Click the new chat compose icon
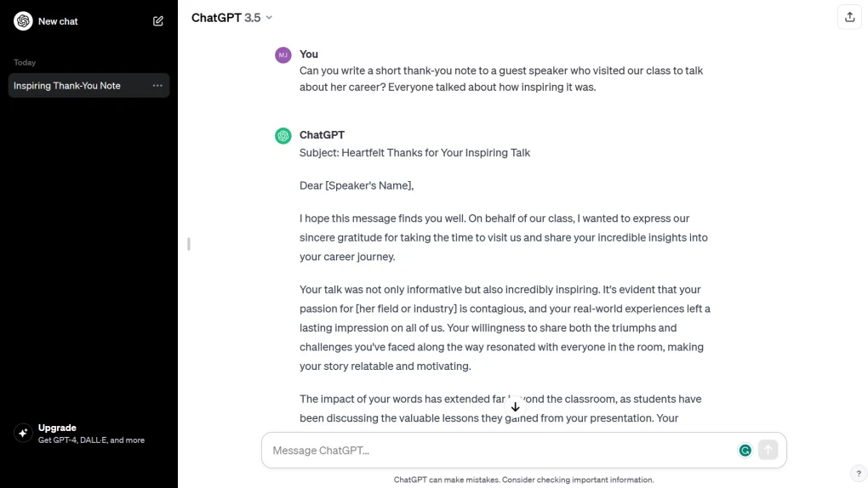 tap(158, 21)
